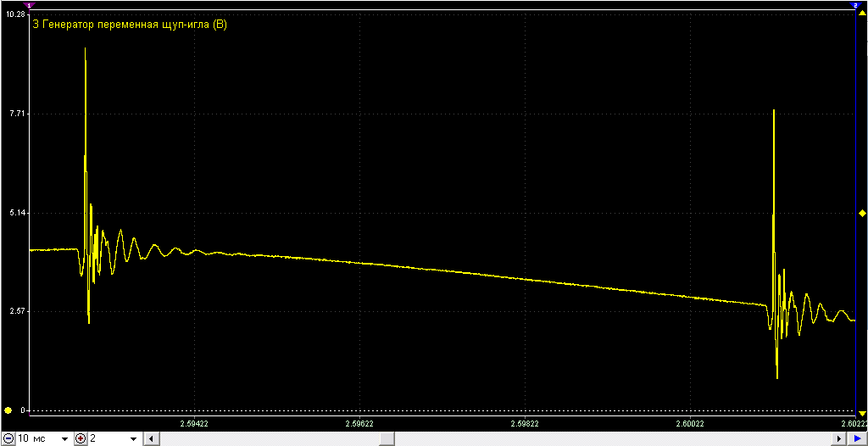
Task: Click the channel label Генератор переменная щуп-игла
Action: [x=135, y=25]
